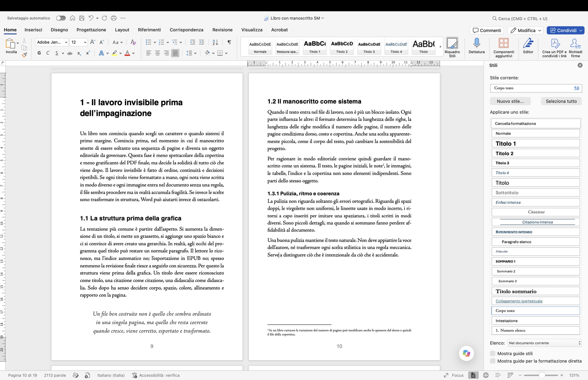Switch to outline view icon
This screenshot has height=380, width=588.
(498, 375)
